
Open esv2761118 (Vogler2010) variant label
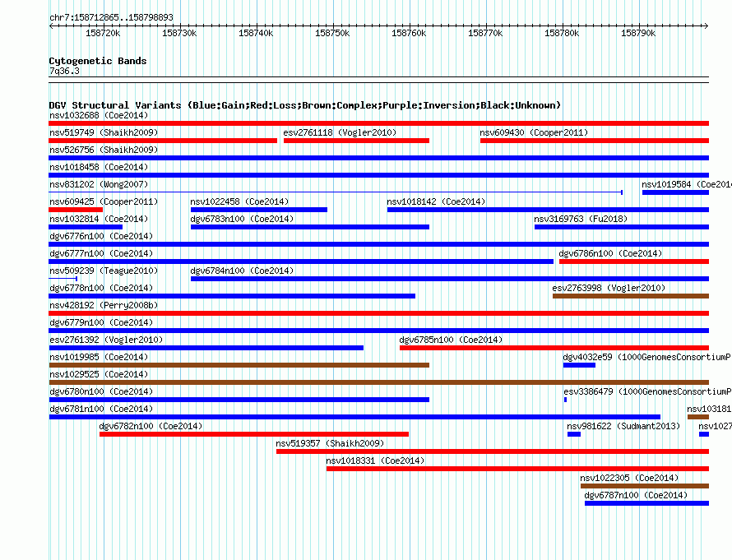(340, 132)
